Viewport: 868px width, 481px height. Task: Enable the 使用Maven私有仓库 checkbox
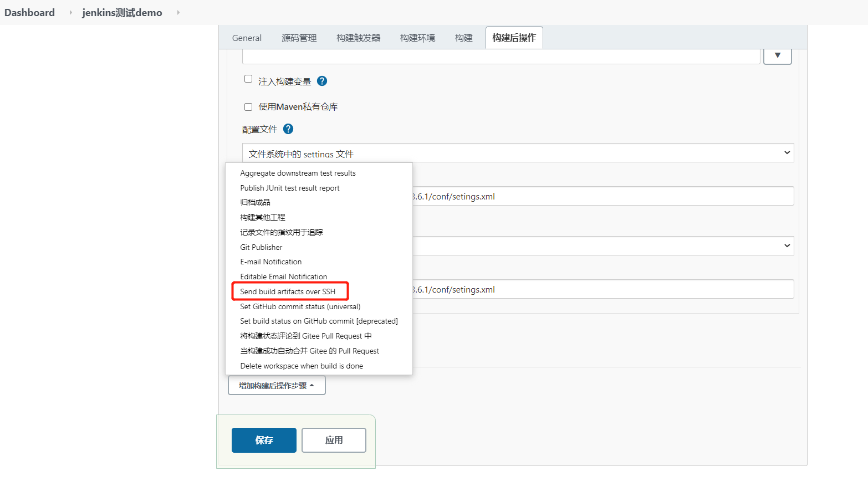point(248,107)
